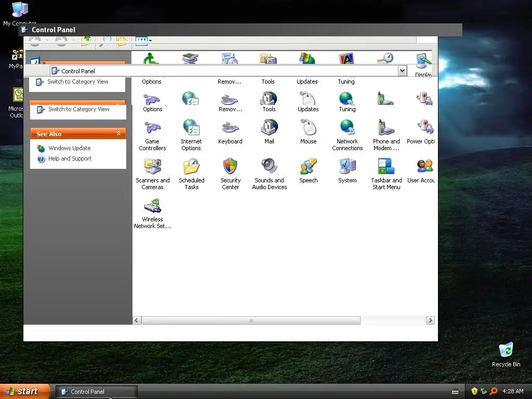Click the magnifier tray icon
Screen dimensions: 532x399
[x=494, y=391]
